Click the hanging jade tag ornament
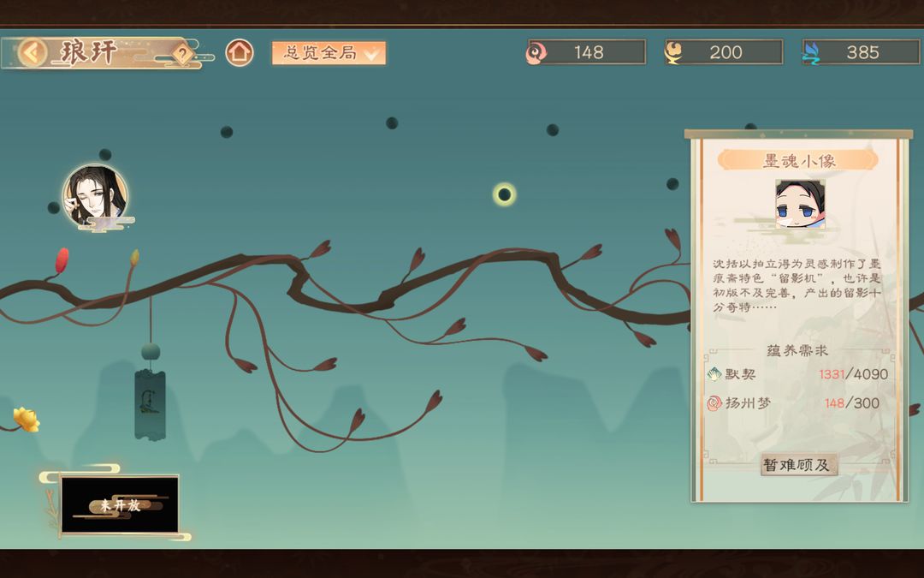Screen dimensions: 924x578 click(151, 404)
